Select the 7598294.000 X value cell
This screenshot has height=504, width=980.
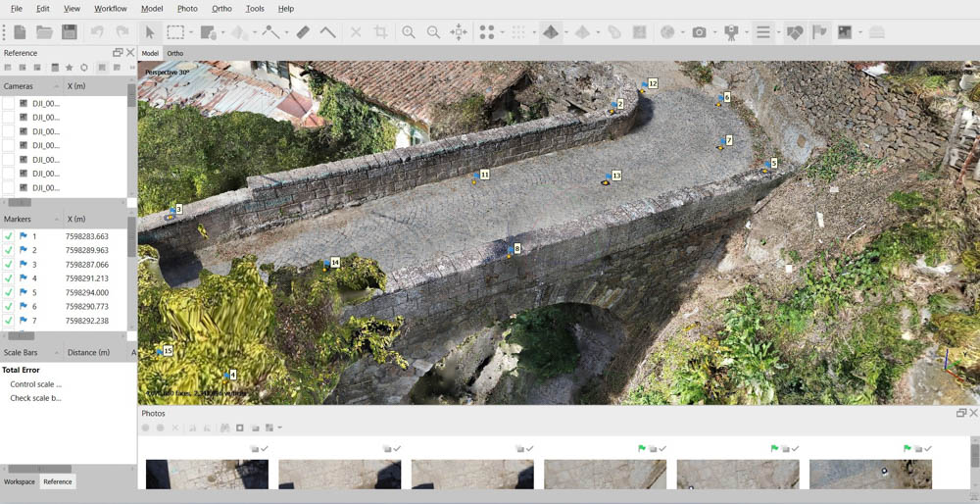[87, 292]
